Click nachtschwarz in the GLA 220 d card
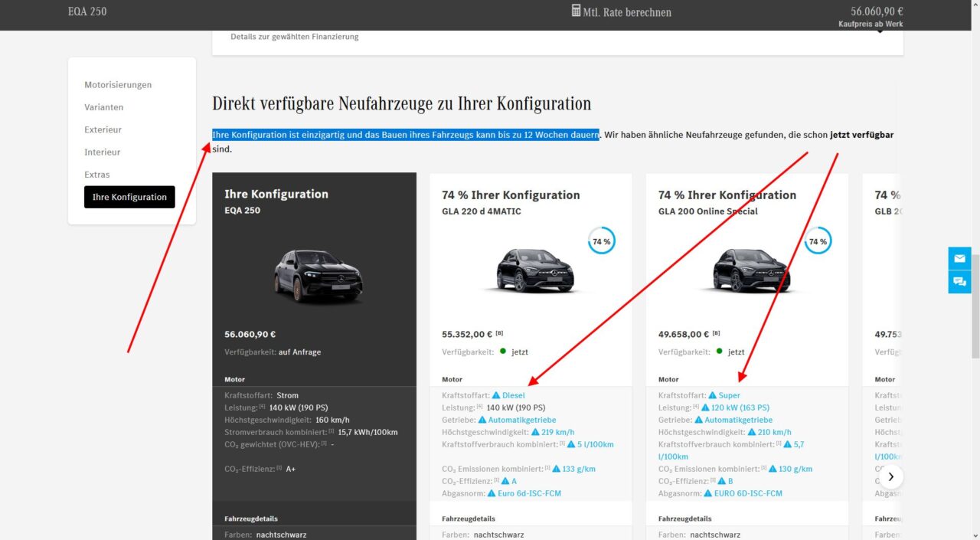 tap(498, 535)
